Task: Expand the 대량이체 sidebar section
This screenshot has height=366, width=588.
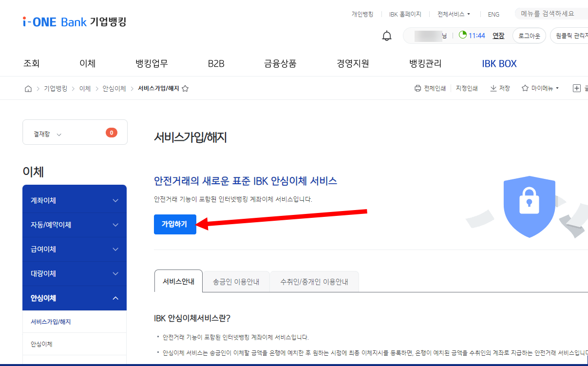Action: coord(75,273)
